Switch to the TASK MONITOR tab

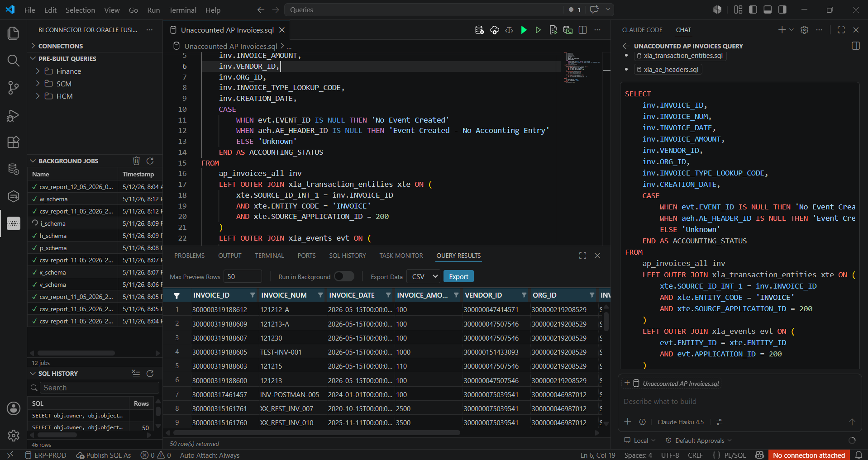click(401, 256)
